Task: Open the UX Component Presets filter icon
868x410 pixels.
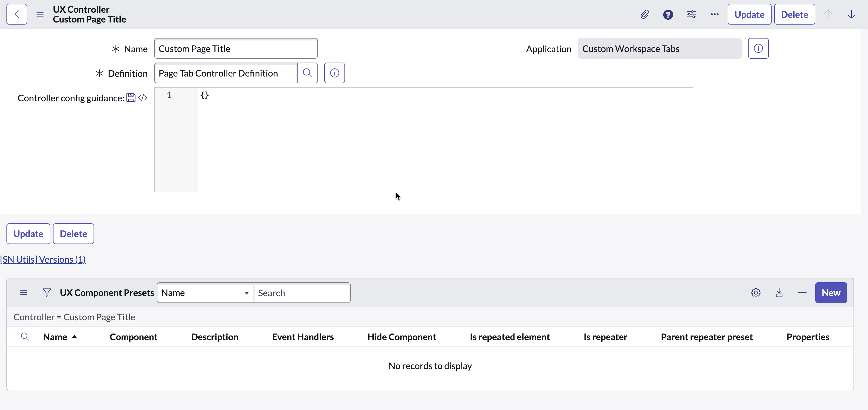Action: (x=47, y=292)
